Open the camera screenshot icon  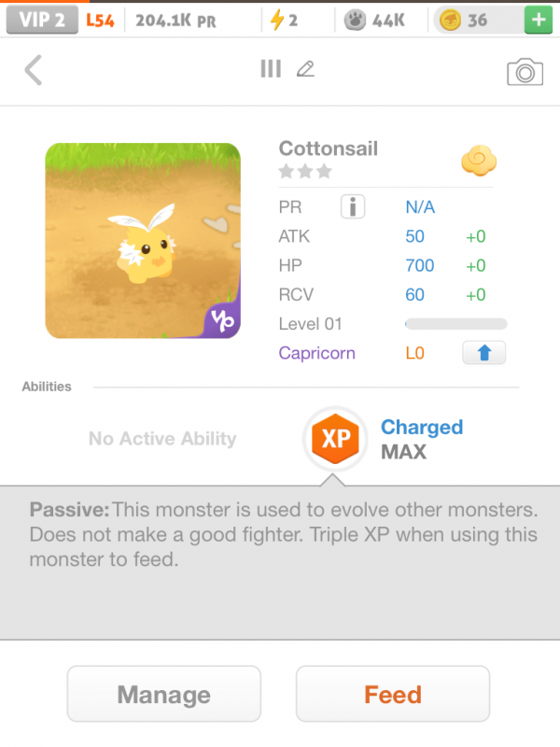click(525, 72)
